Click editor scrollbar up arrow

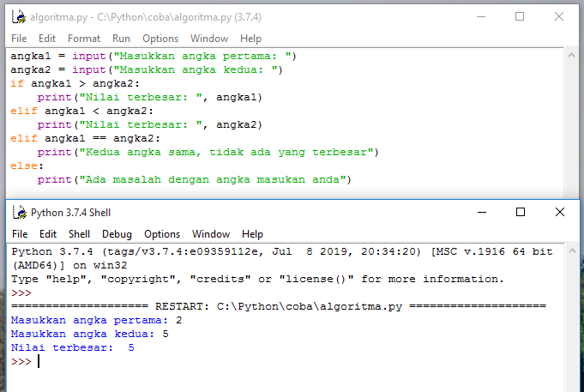click(571, 56)
